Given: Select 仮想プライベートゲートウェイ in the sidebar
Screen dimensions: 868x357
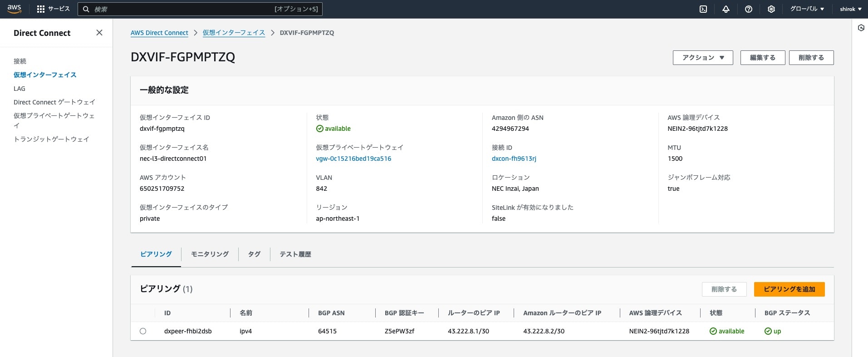Looking at the screenshot, I should tap(54, 120).
